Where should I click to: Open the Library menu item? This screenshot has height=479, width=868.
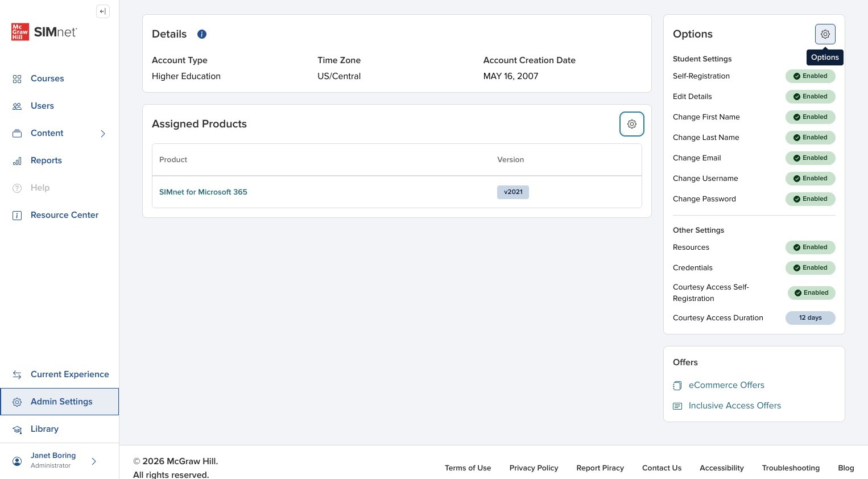coord(44,429)
